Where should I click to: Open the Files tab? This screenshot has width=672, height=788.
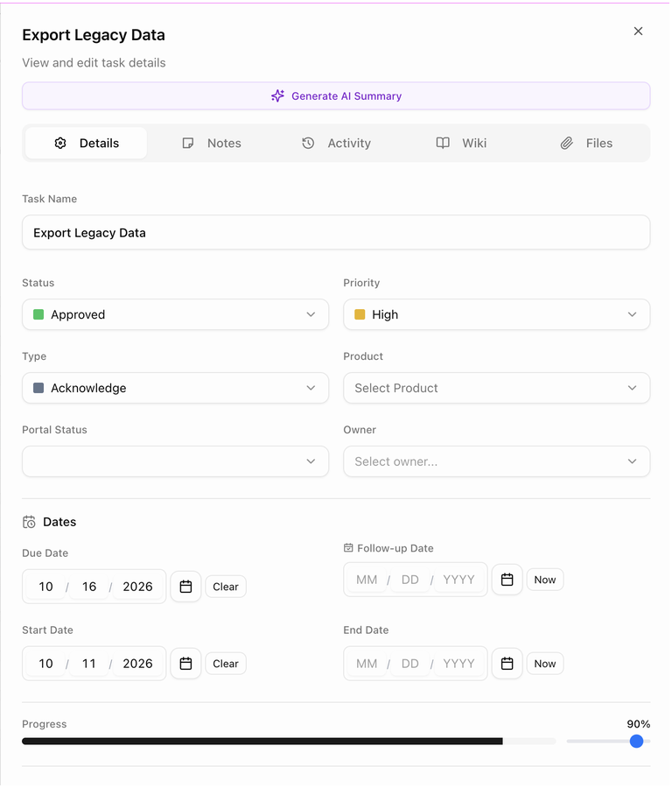point(586,144)
